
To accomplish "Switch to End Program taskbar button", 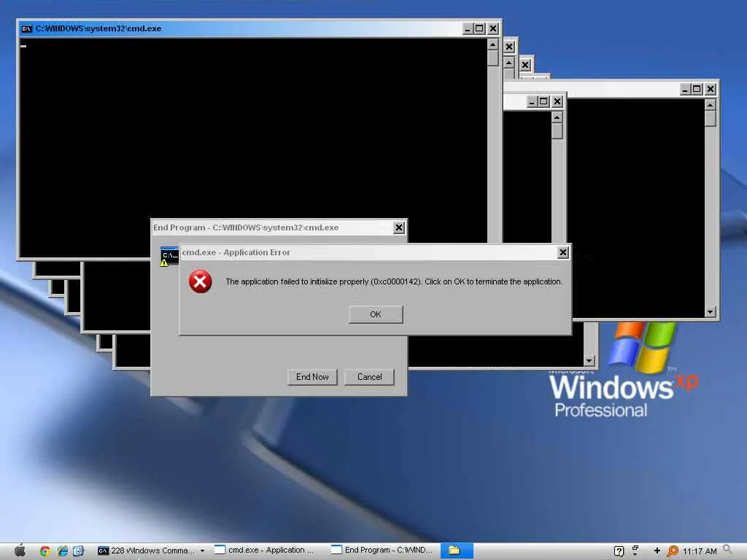I will click(x=382, y=550).
